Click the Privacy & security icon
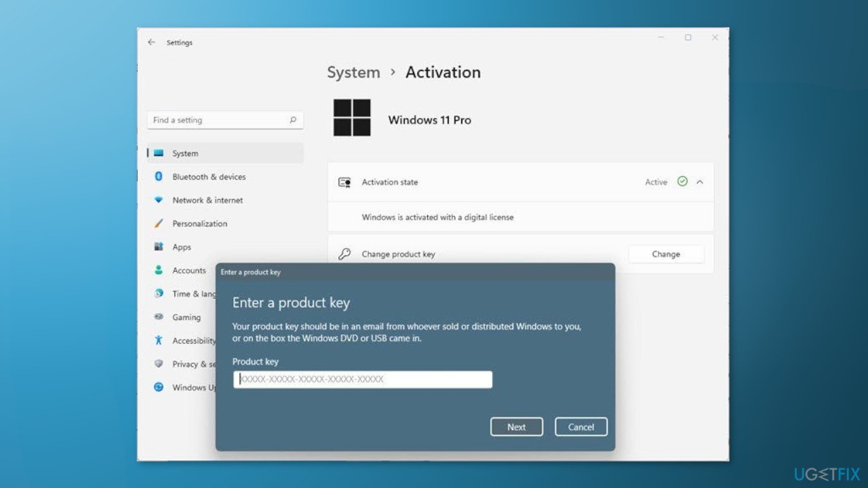 (158, 364)
